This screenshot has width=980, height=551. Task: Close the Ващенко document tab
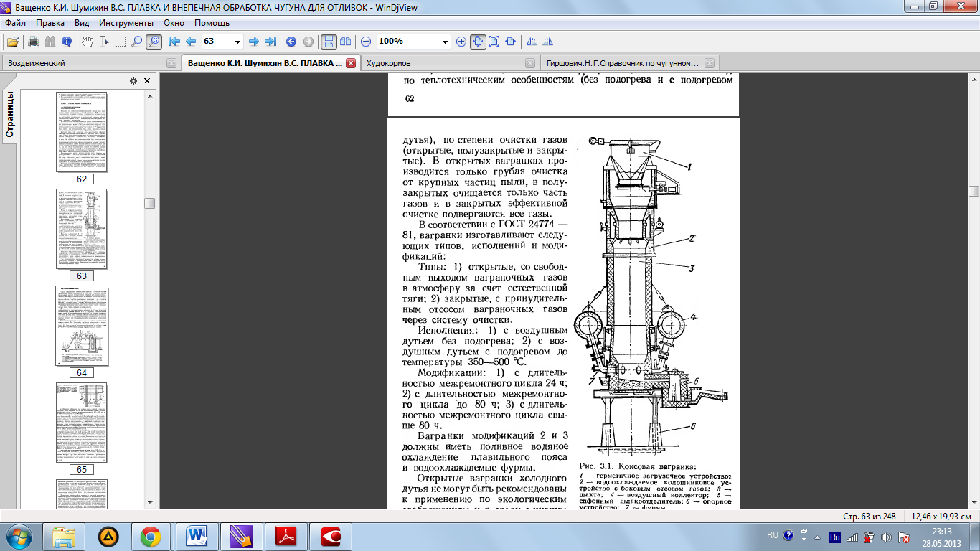tap(351, 63)
